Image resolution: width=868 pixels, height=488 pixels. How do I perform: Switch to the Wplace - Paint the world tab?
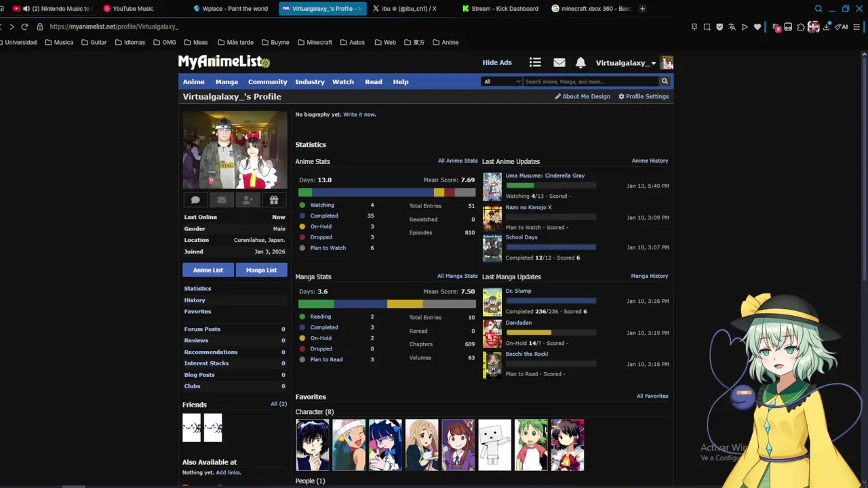[231, 9]
